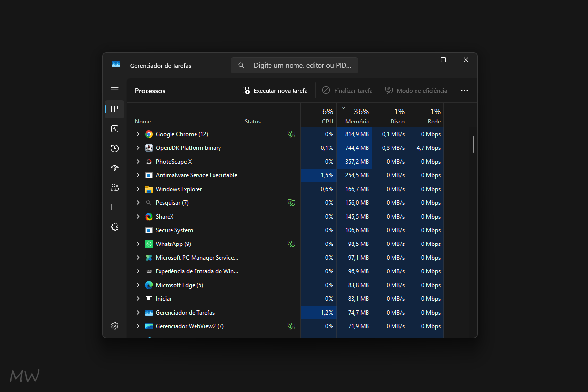Viewport: 588px width, 392px height.
Task: Click efficiency leaf icon on WhatsApp row
Action: pyautogui.click(x=292, y=244)
